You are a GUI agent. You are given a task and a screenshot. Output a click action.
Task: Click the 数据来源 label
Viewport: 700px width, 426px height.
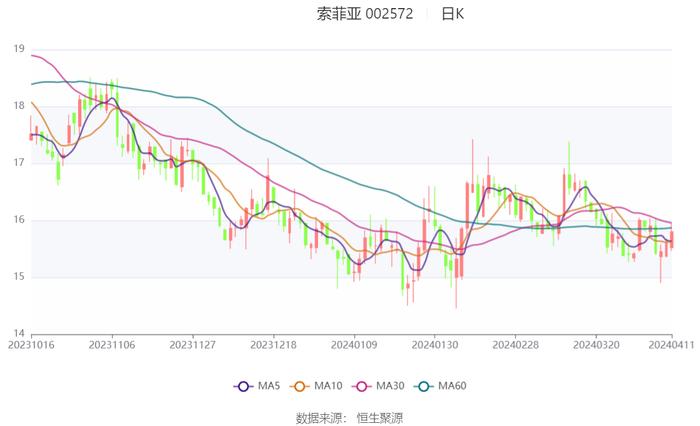point(319,418)
